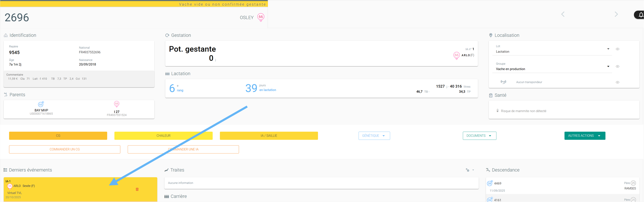Viewport: 644px width, 202px height.
Task: Open descendant 4161 row
Action: click(x=562, y=198)
